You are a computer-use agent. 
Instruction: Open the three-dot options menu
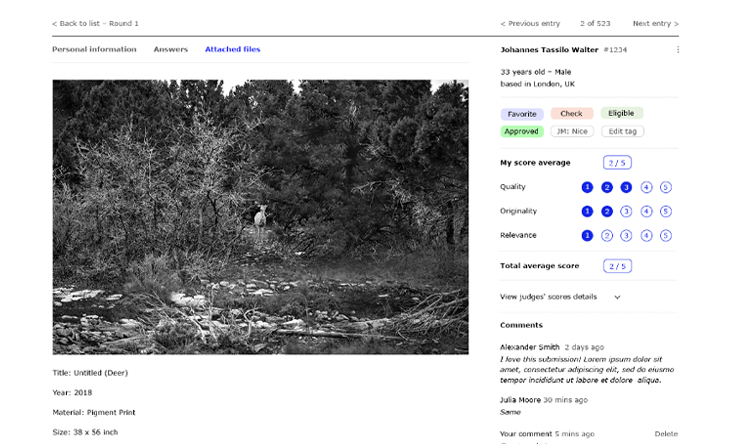click(x=678, y=49)
